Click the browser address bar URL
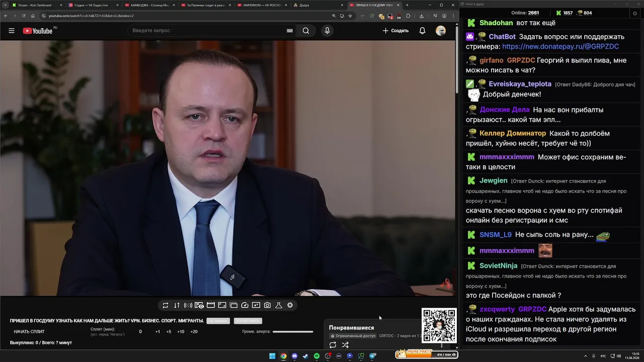Viewport: 644px width, 362px height. [91, 16]
